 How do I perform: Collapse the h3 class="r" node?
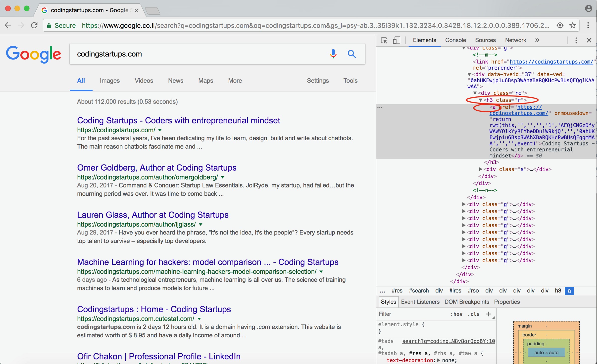481,100
